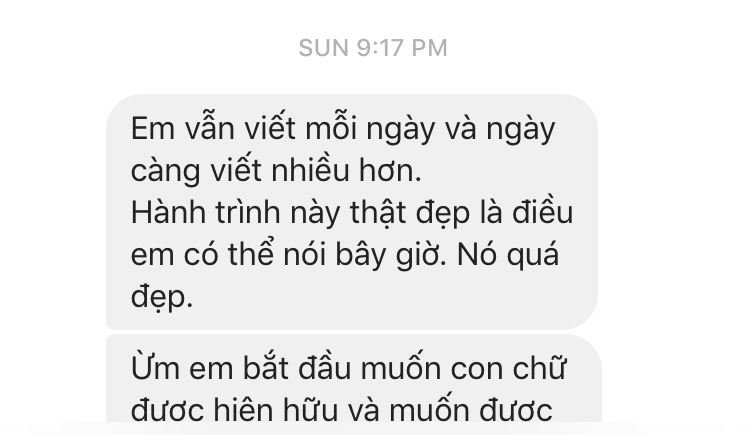Click the words 'Hành trình' in first message

coord(205,212)
